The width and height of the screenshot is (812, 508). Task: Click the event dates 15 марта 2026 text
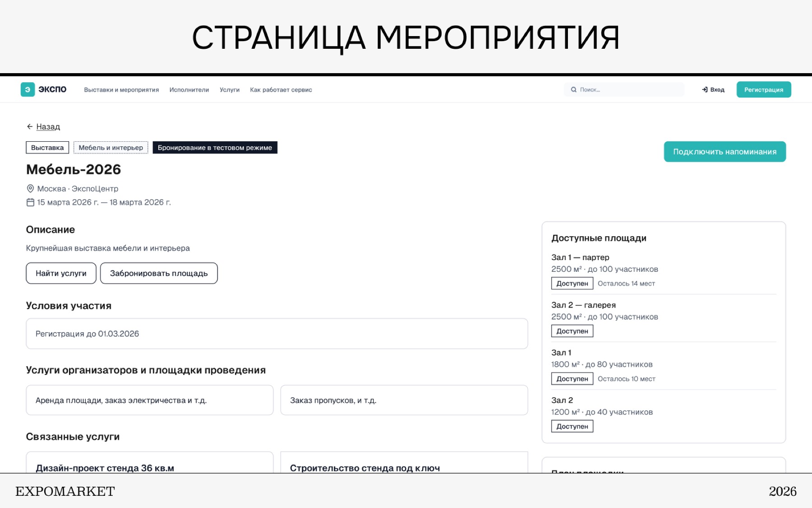[x=104, y=202]
